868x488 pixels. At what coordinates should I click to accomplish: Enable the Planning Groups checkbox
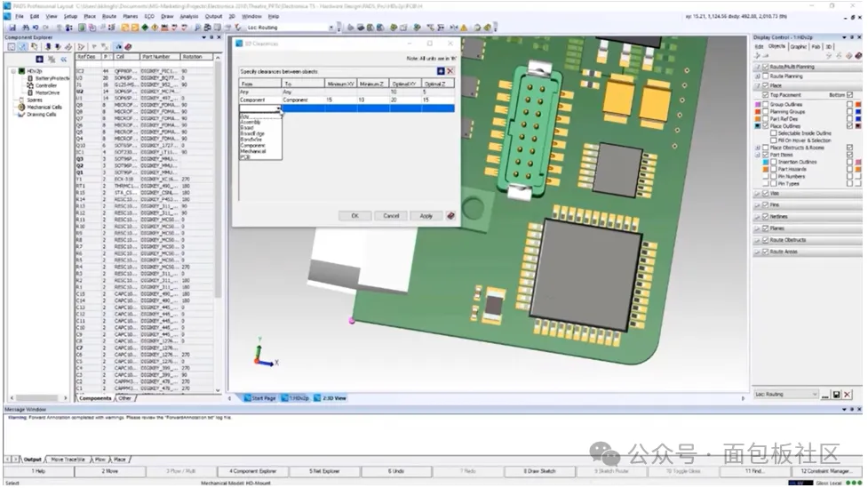click(766, 111)
